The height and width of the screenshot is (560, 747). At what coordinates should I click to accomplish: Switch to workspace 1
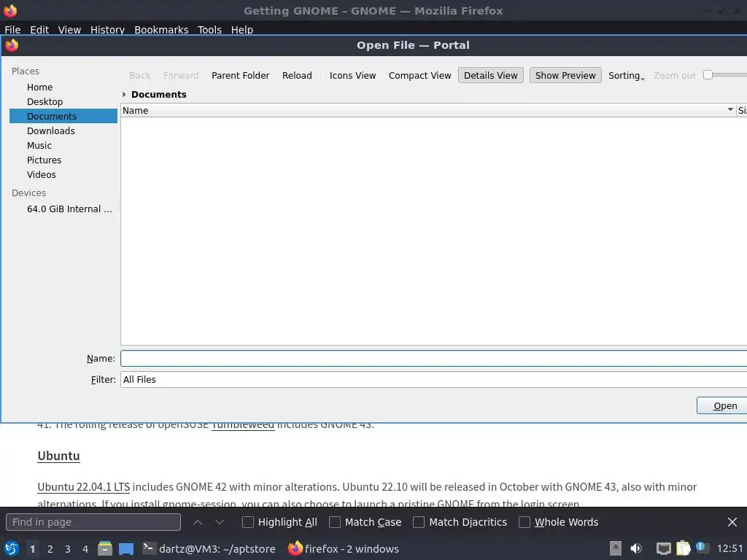click(32, 548)
